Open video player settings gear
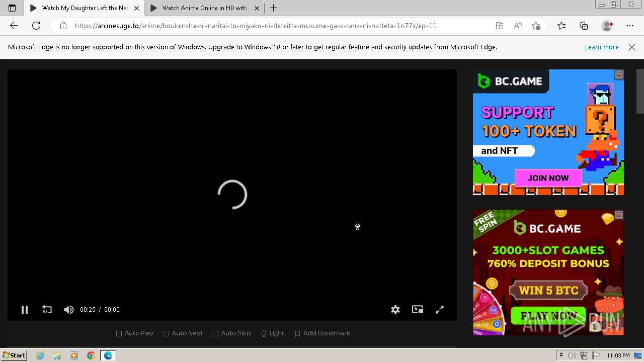 [395, 310]
